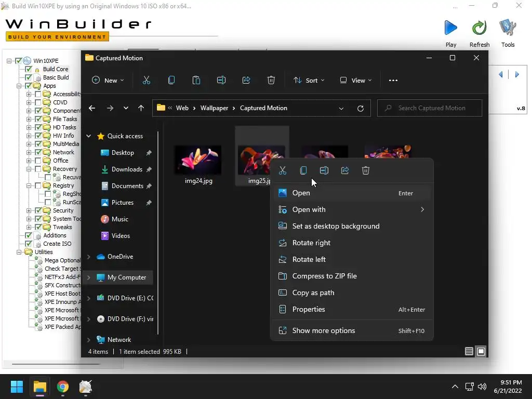The height and width of the screenshot is (399, 532).
Task: Expand the HD Tasks tree node
Action: [29, 127]
